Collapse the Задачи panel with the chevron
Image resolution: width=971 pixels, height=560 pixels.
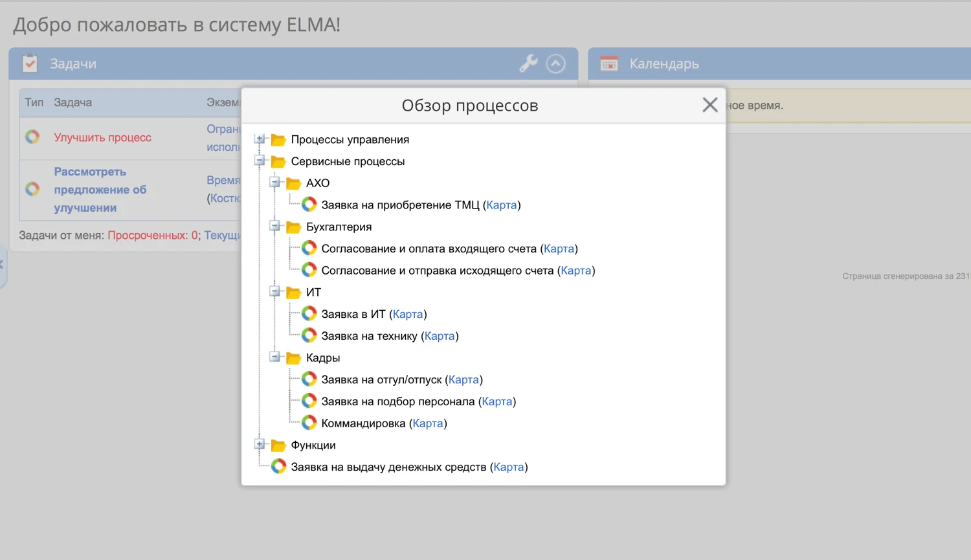(x=555, y=63)
